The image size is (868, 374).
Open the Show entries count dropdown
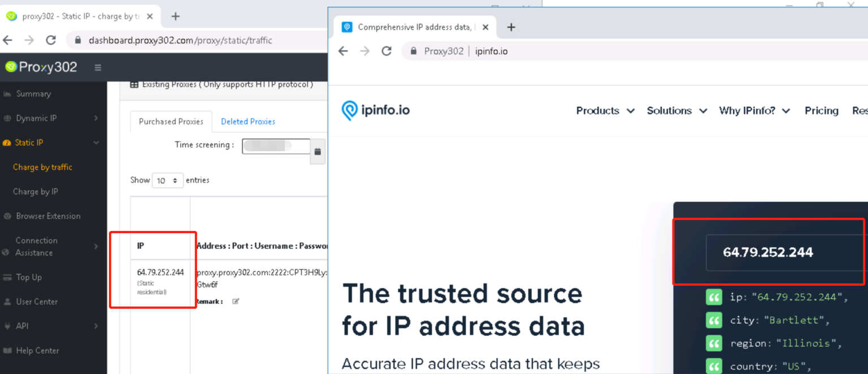(168, 180)
